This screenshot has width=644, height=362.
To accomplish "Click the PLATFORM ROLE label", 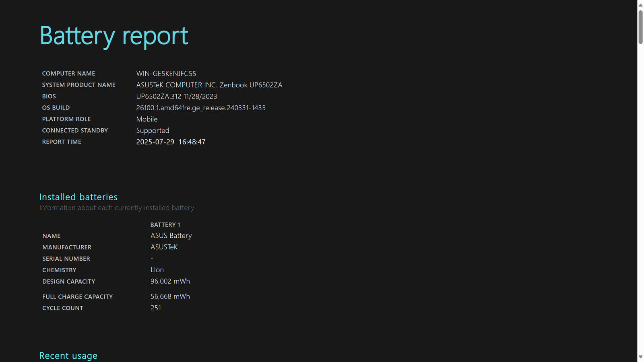I will pyautogui.click(x=66, y=119).
